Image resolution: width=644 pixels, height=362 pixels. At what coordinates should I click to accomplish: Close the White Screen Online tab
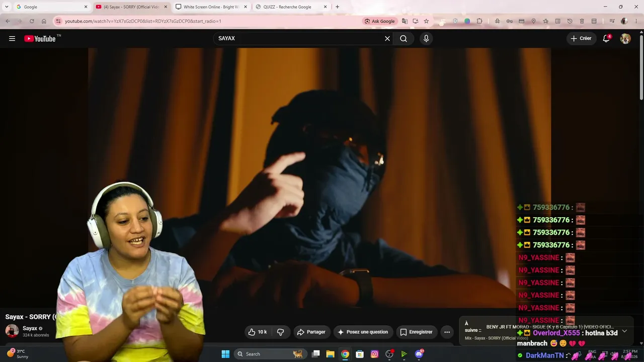[246, 7]
